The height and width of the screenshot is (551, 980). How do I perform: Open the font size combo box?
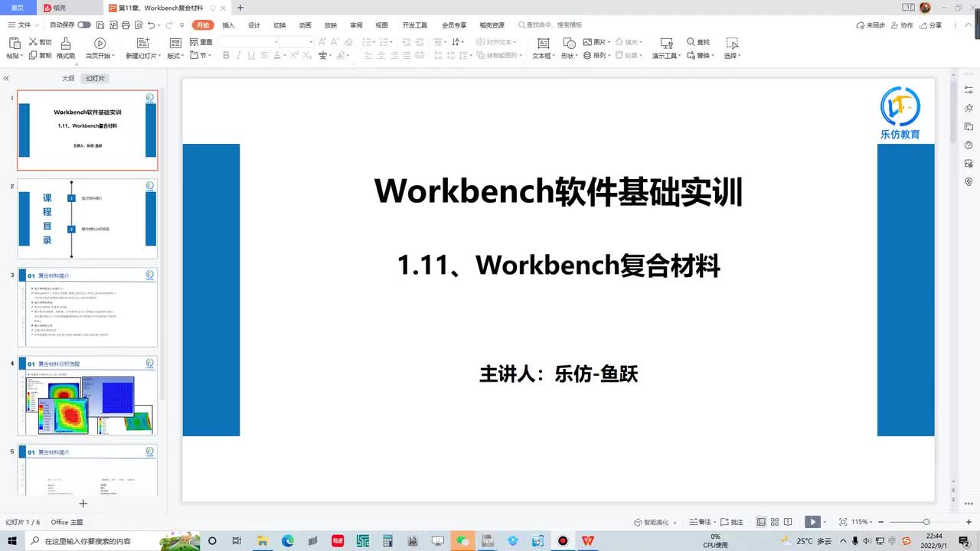(x=296, y=41)
